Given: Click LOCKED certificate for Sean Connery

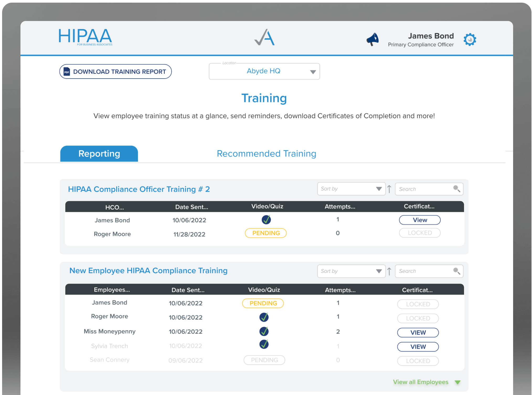Looking at the screenshot, I should click(x=418, y=361).
